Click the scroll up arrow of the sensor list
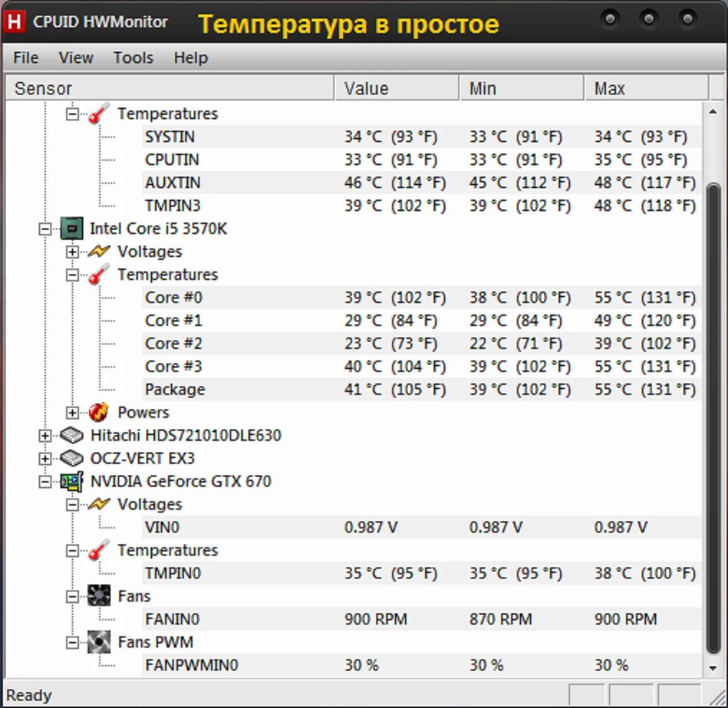Image resolution: width=728 pixels, height=708 pixels. tap(713, 112)
